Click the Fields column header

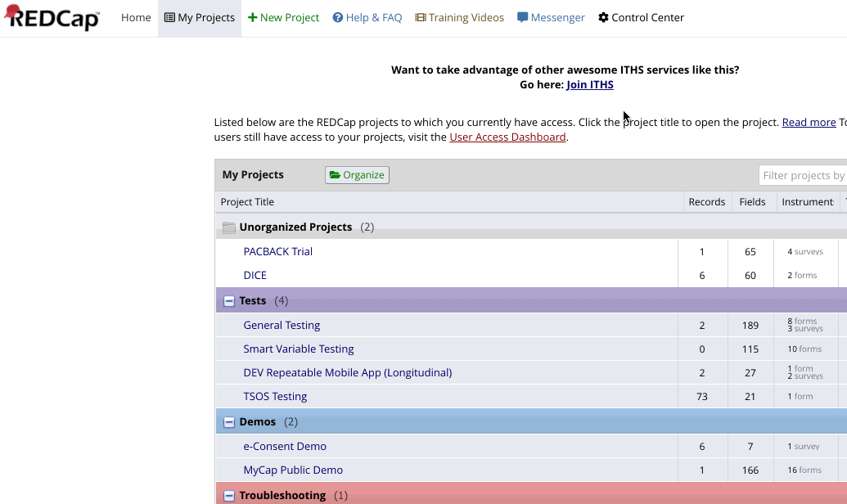pyautogui.click(x=752, y=201)
